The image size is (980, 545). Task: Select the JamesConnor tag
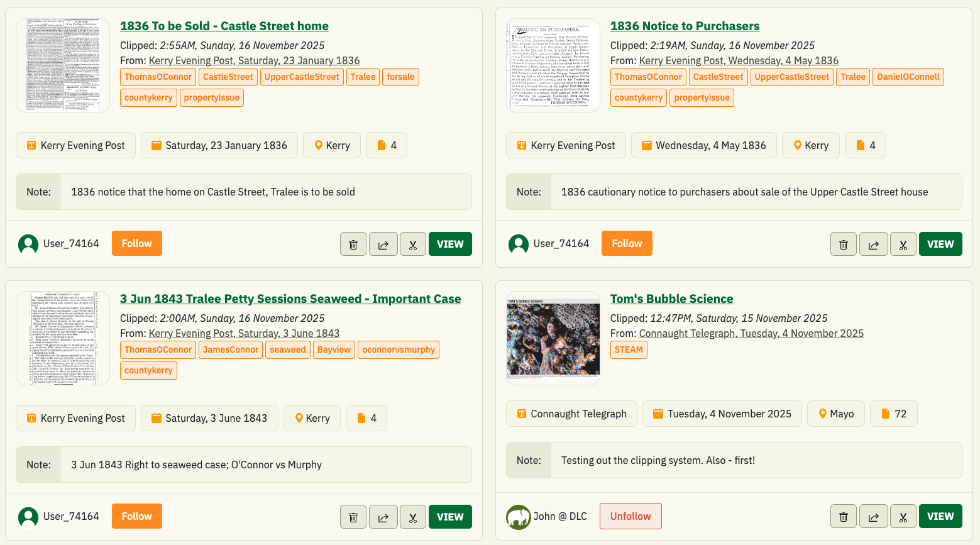pyautogui.click(x=231, y=350)
